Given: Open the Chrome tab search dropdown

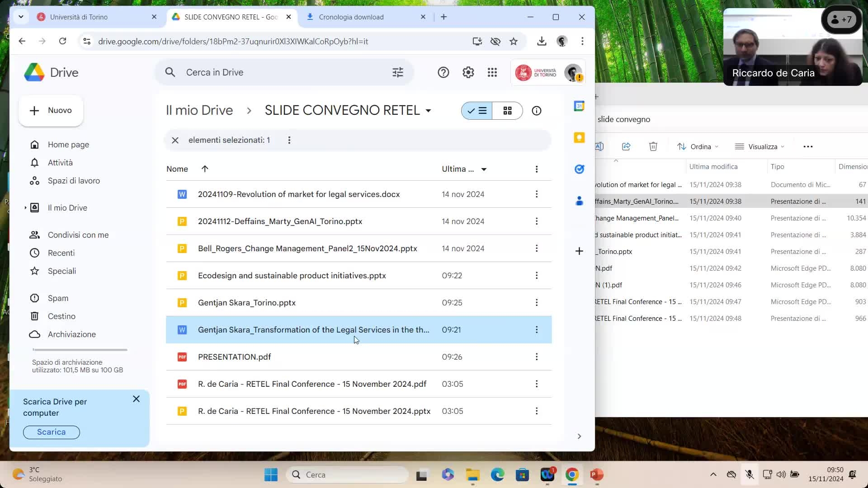Looking at the screenshot, I should 21,17.
